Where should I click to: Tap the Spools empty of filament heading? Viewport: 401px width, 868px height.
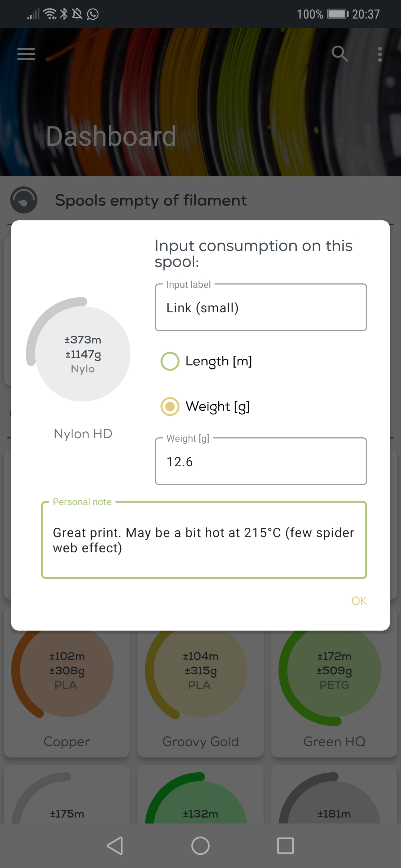151,200
